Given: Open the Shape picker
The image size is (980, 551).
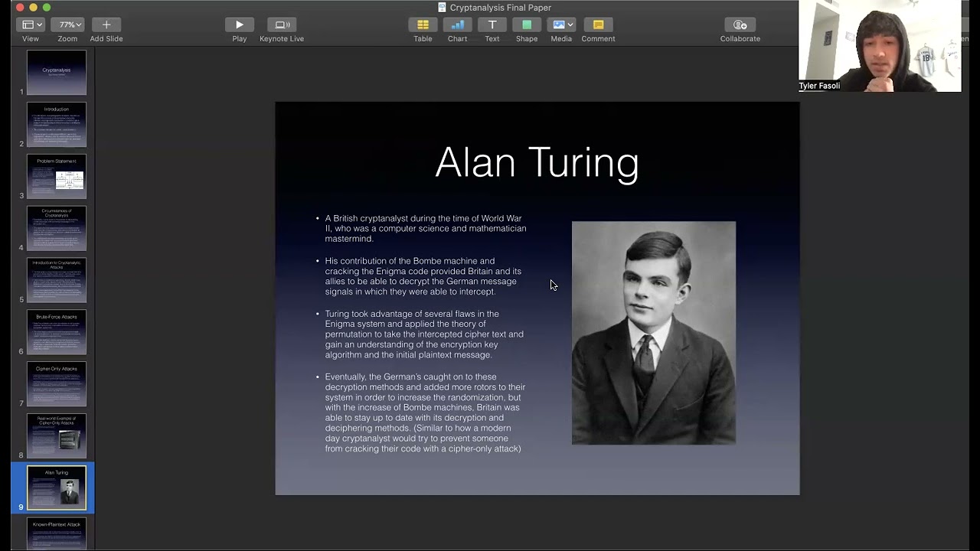Looking at the screenshot, I should (527, 25).
